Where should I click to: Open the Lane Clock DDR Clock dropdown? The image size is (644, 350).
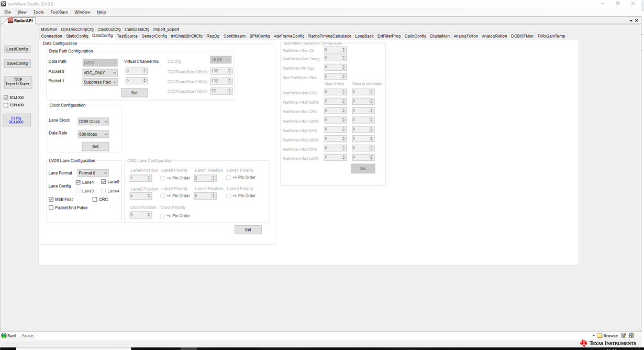[x=93, y=122]
